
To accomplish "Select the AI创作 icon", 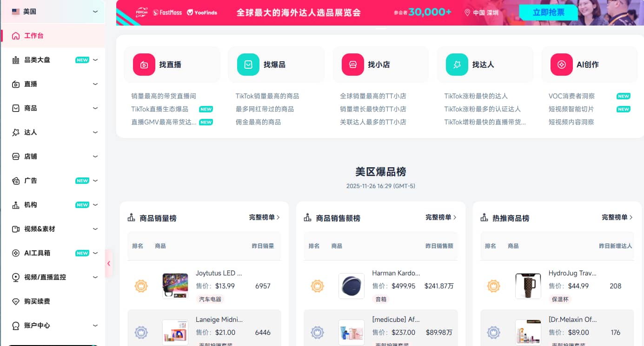I will tap(561, 64).
